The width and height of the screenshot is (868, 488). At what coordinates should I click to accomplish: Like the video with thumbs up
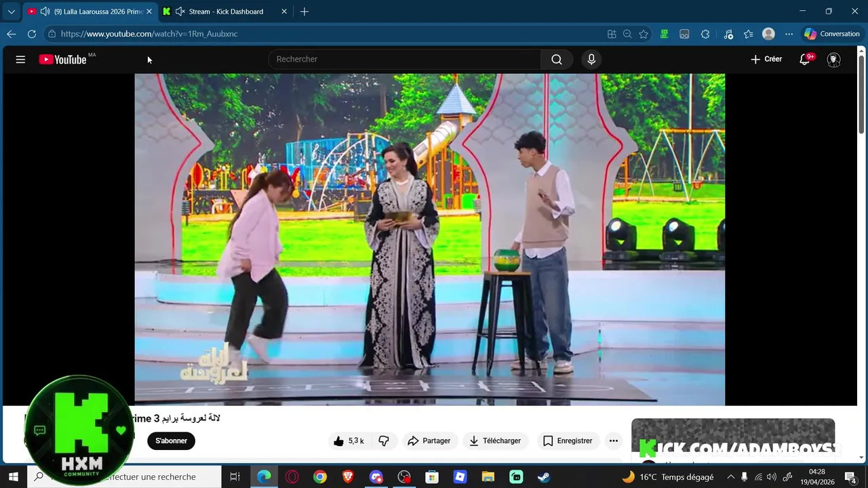349,441
